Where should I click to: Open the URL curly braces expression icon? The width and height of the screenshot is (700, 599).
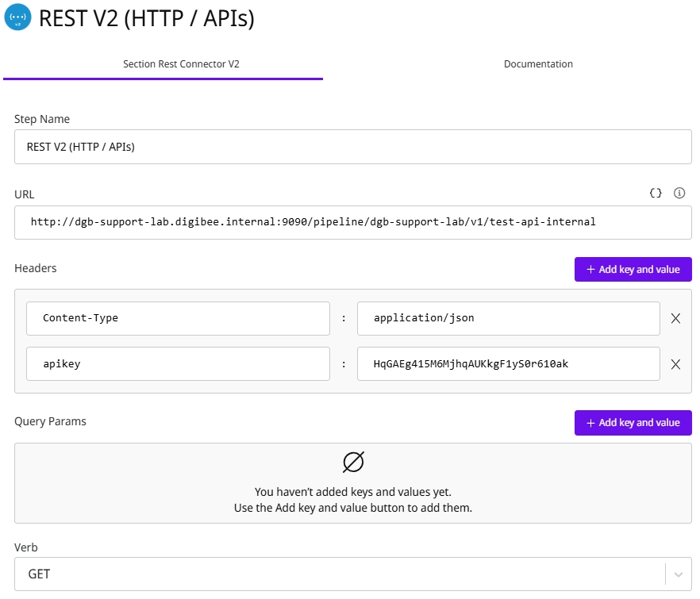tap(656, 193)
